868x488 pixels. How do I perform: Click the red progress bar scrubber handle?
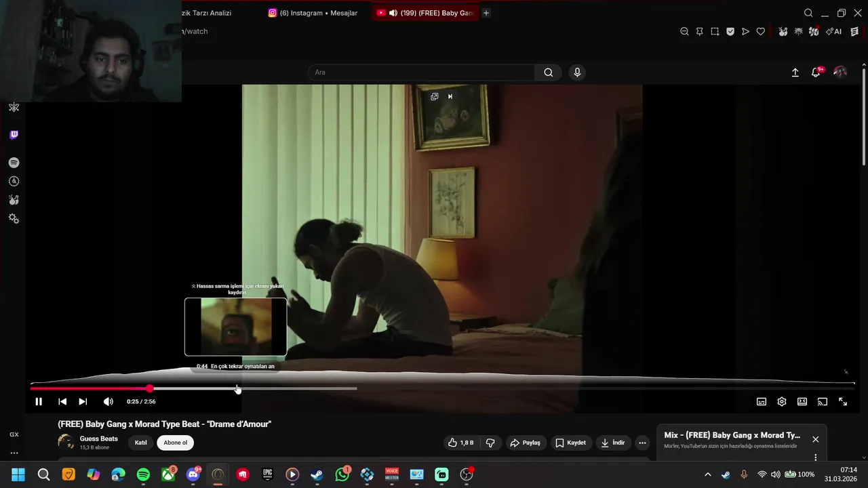pos(149,388)
